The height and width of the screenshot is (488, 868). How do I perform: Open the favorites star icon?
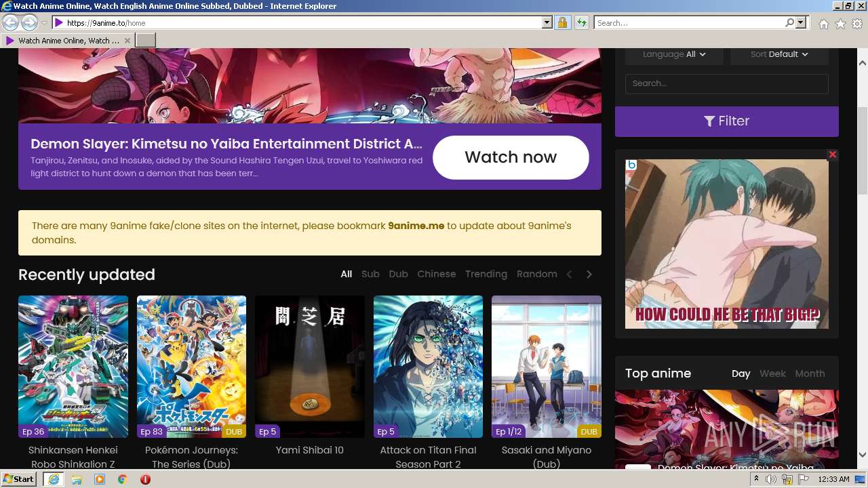point(840,24)
